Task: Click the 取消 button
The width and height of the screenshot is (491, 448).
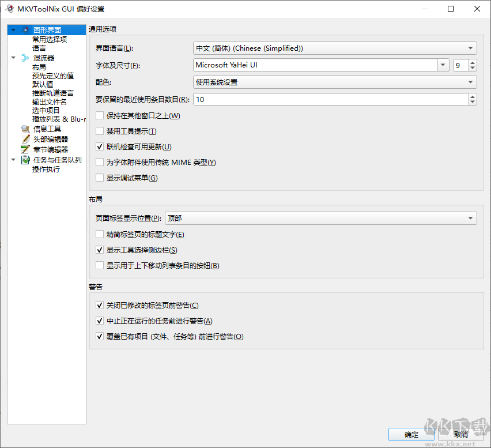Action: (461, 435)
